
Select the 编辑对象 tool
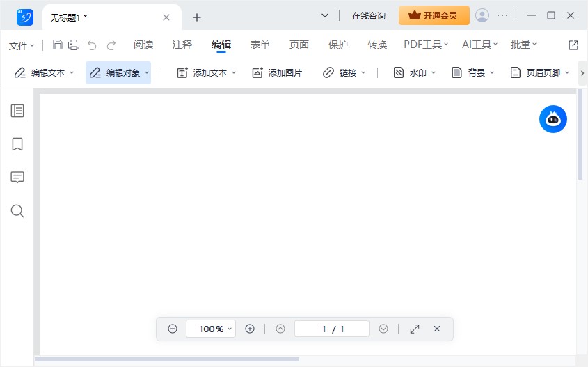click(x=118, y=73)
